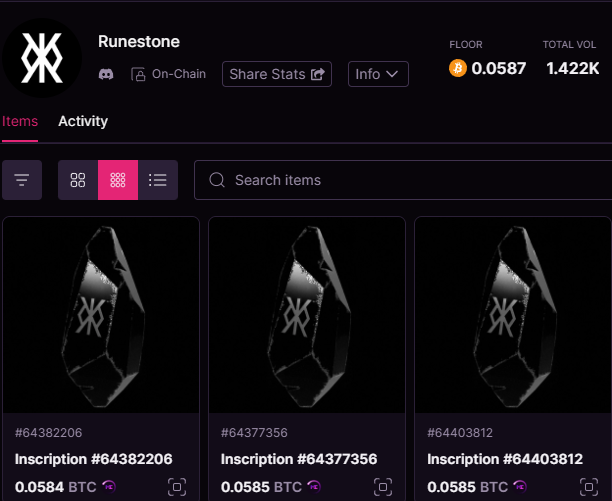Click marketplace badge on Inscription #64377356 price
Screen dimensions: 612x501
(314, 487)
